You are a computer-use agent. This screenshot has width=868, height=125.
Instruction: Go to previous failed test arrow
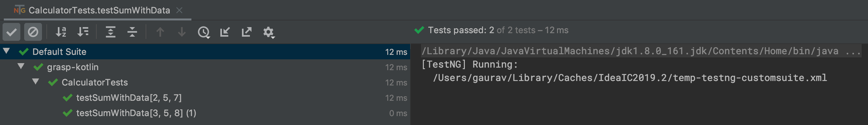(x=160, y=32)
